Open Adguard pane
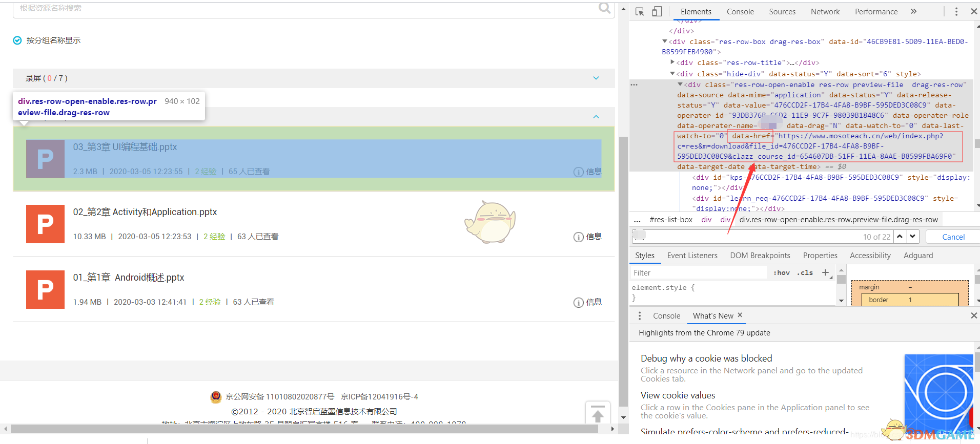The width and height of the screenshot is (980, 444). click(918, 256)
